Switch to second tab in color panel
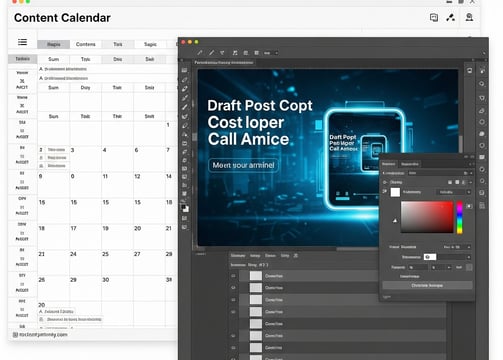Viewport: 503px width, 360px height. (x=410, y=164)
